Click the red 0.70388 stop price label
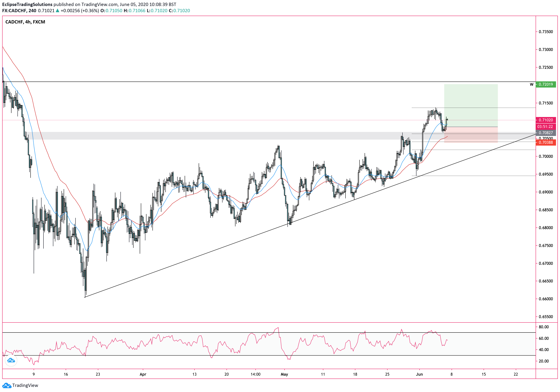This screenshot has width=560, height=392. pyautogui.click(x=546, y=142)
